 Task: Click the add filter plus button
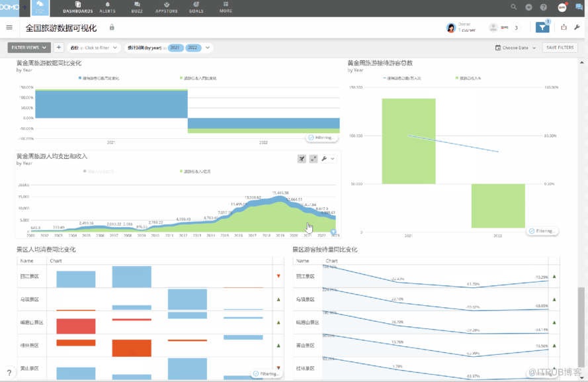pos(59,48)
